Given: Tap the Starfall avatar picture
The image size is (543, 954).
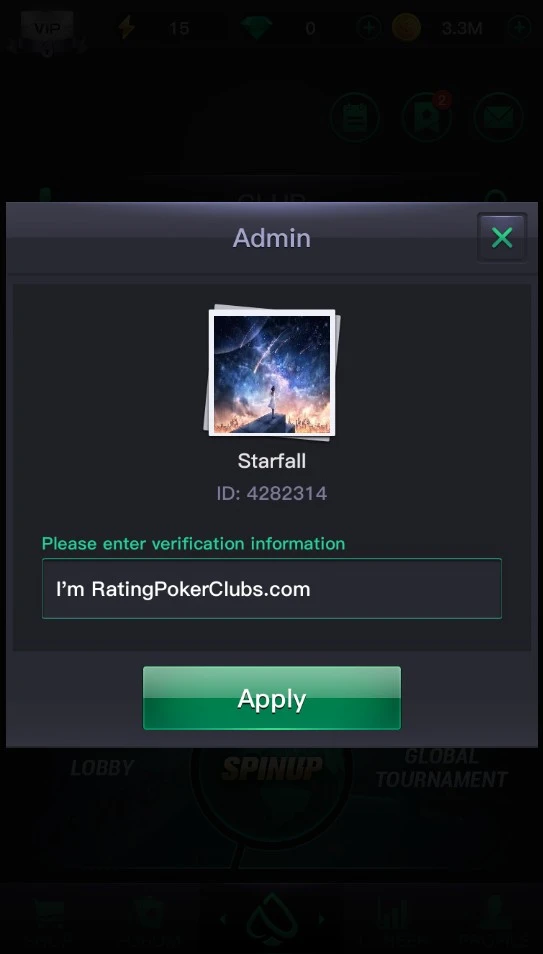Looking at the screenshot, I should pyautogui.click(x=272, y=374).
